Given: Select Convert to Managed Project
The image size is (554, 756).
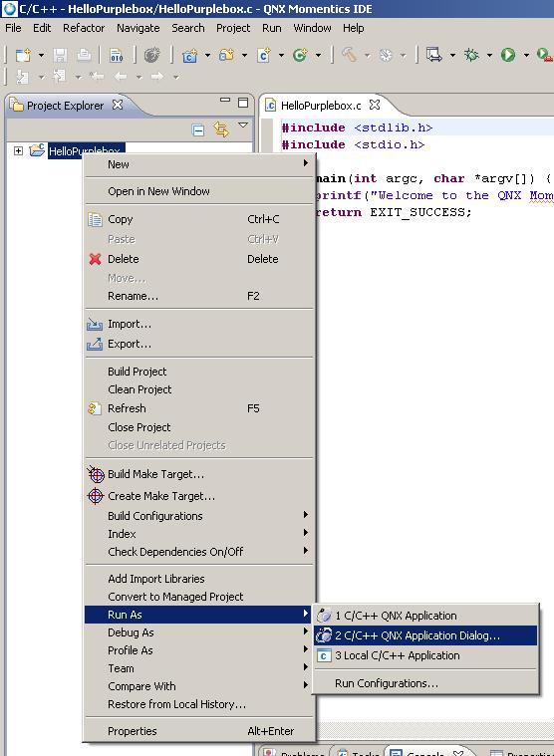Looking at the screenshot, I should click(199, 597).
